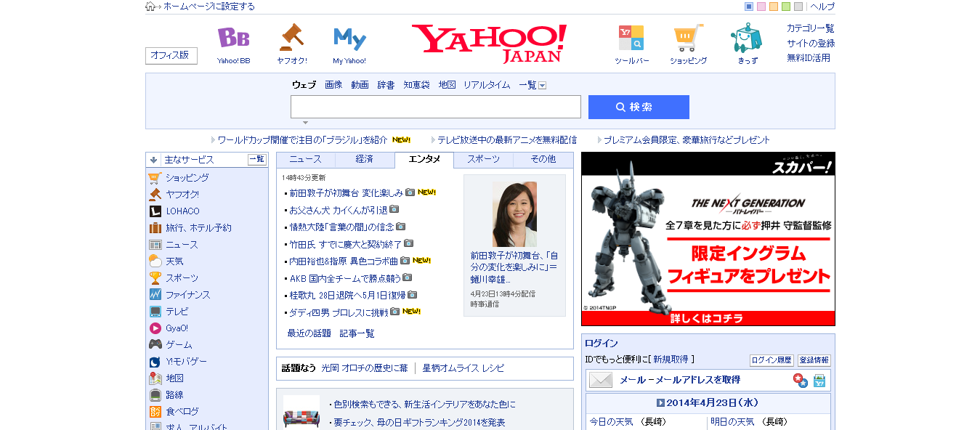
Task: Click the テレビ sidebar icon
Action: coord(155,312)
